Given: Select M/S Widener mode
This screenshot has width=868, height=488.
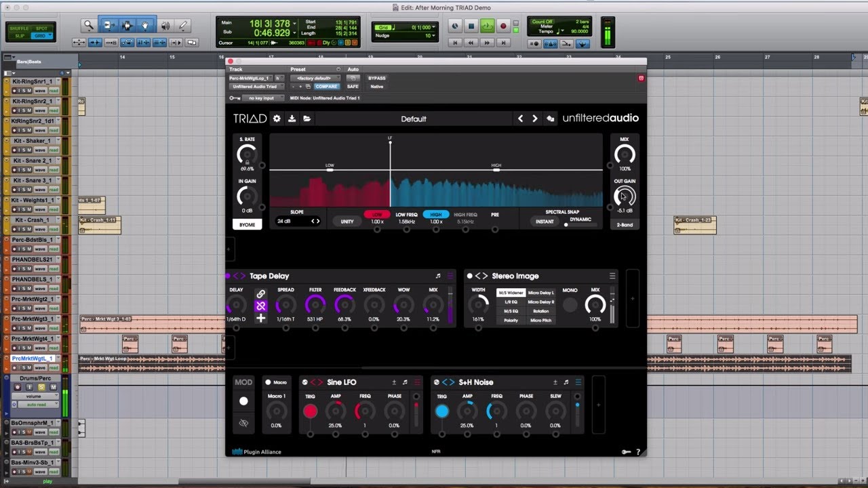Looking at the screenshot, I should pos(511,293).
